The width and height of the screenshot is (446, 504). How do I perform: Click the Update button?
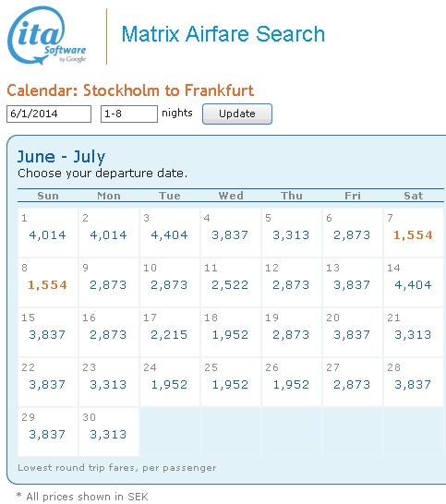click(x=237, y=114)
